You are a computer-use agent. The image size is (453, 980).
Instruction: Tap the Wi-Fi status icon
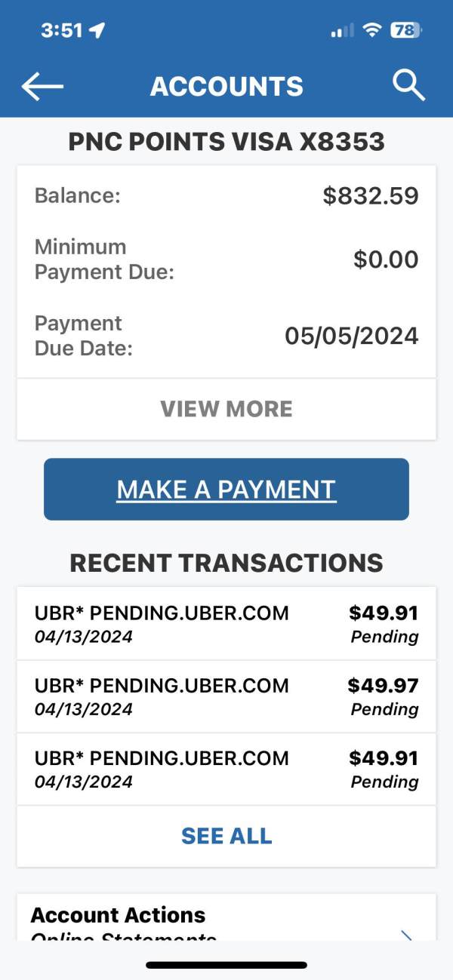click(x=371, y=30)
